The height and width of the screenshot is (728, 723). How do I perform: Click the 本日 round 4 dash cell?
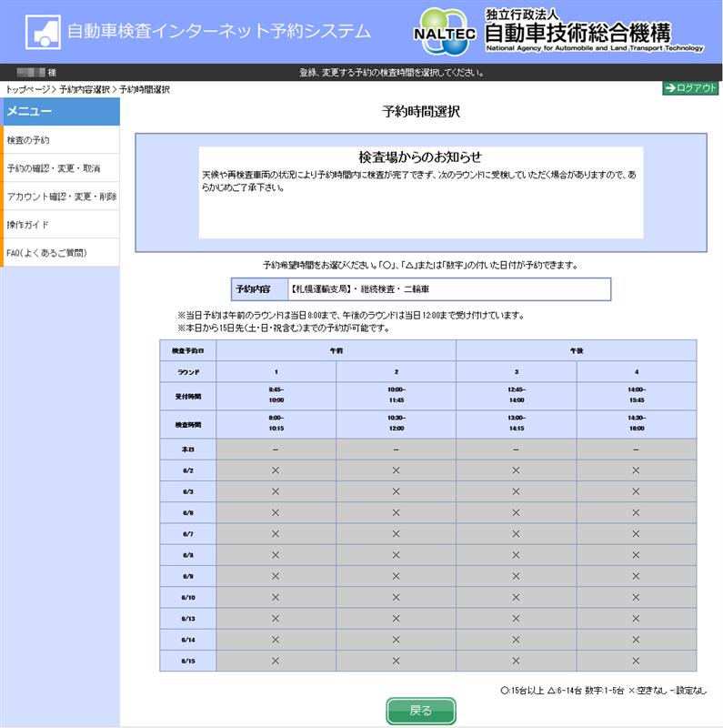click(x=637, y=450)
